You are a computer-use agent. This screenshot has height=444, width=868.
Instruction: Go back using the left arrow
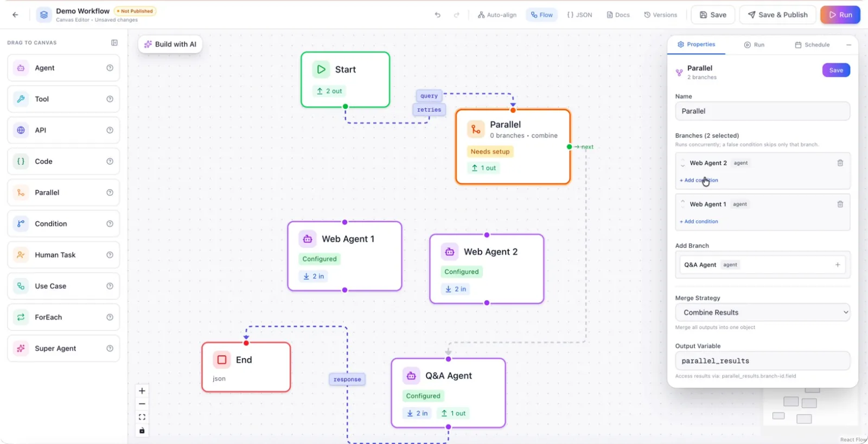click(15, 15)
